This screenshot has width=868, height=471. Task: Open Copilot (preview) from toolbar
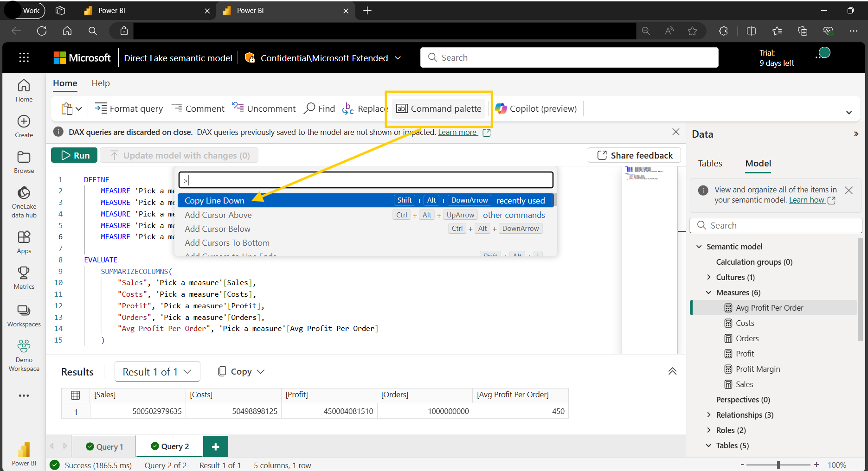536,108
